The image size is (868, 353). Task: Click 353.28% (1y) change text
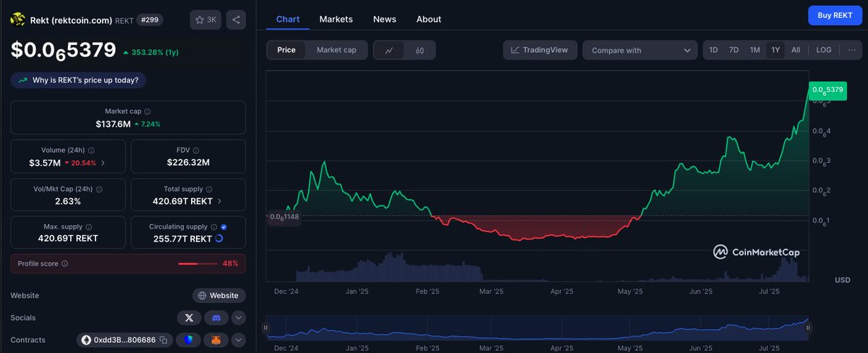coord(155,52)
